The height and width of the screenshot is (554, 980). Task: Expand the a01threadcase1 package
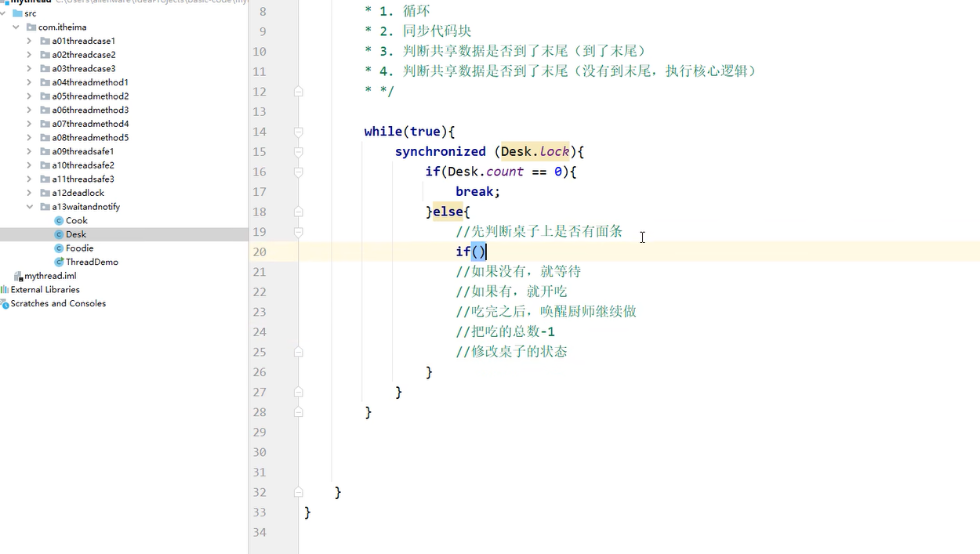tap(29, 41)
